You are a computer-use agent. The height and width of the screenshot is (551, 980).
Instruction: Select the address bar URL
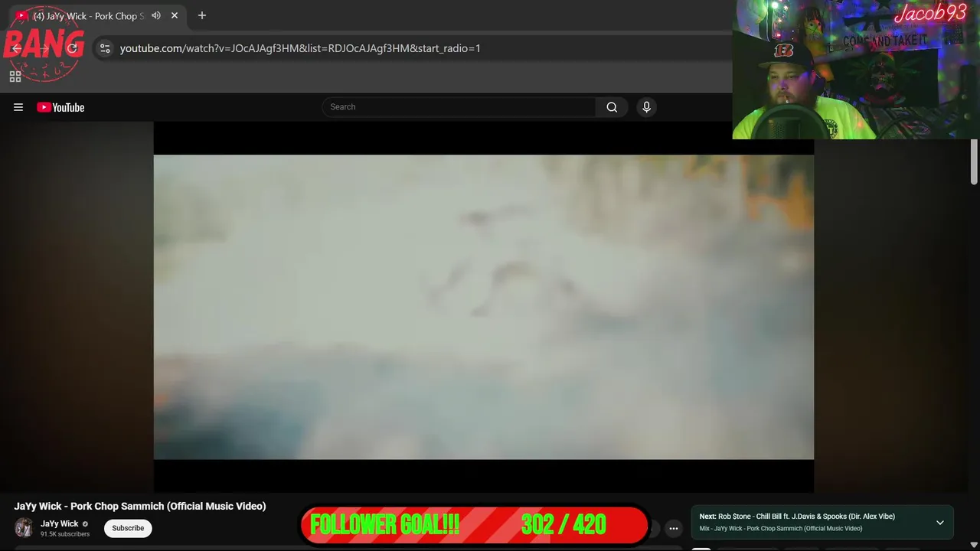[x=300, y=48]
